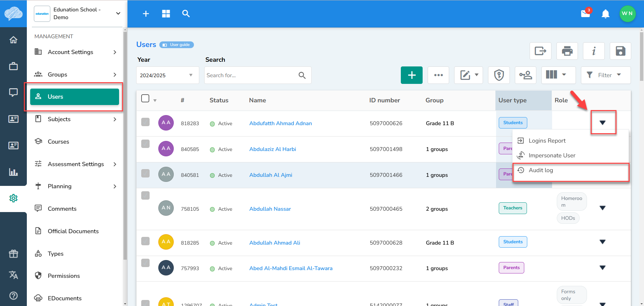Expand Account Settings in management menu
This screenshot has height=306, width=644.
(75, 52)
